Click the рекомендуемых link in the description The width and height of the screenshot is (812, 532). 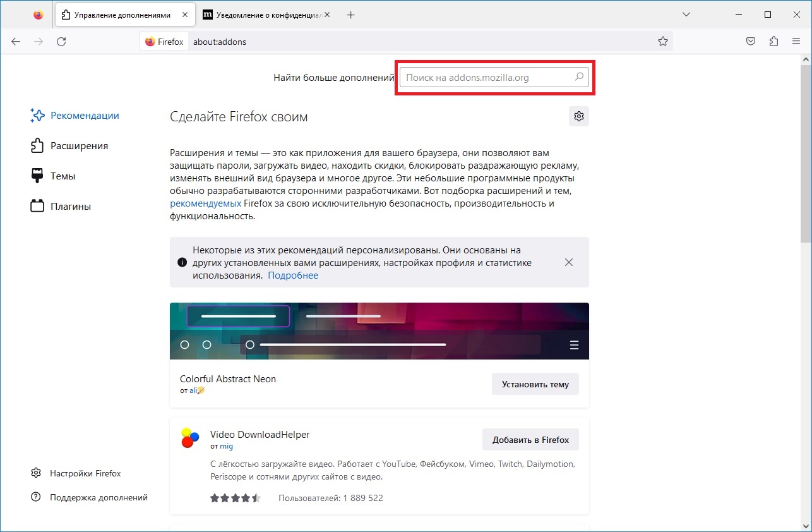(x=205, y=203)
